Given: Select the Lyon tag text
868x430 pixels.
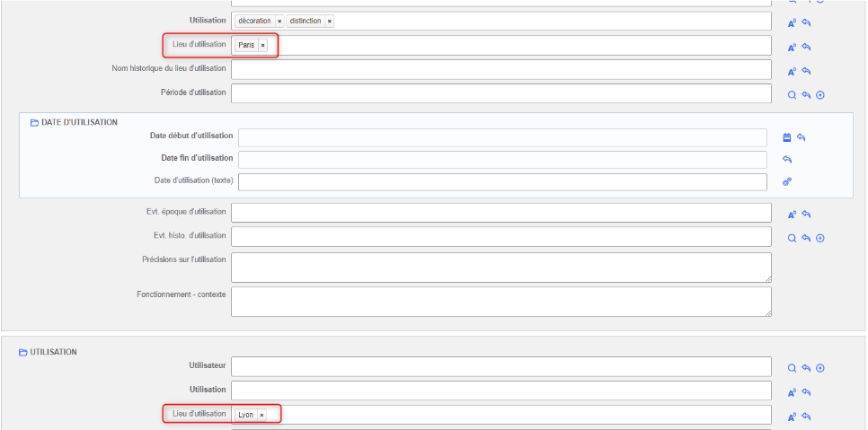Looking at the screenshot, I should [x=246, y=415].
